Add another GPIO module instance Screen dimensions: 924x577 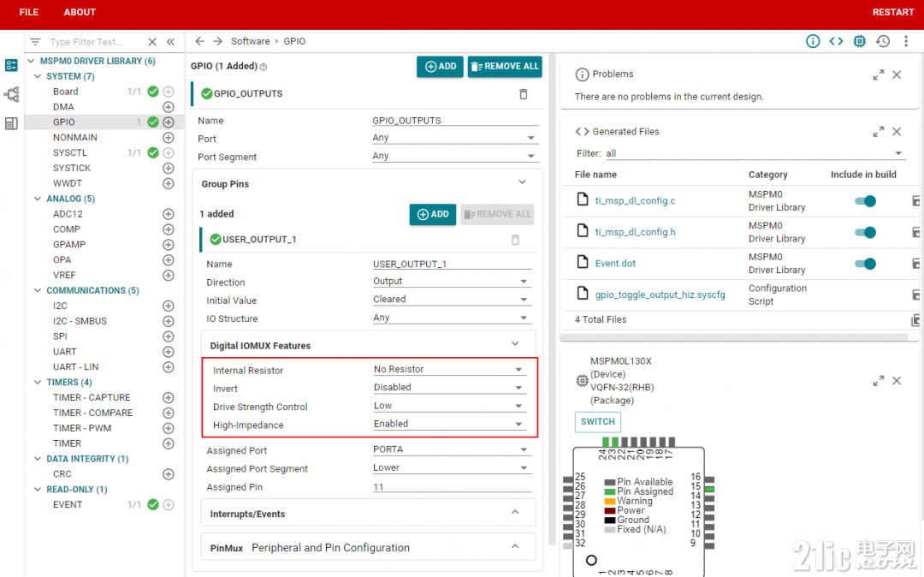pos(169,122)
